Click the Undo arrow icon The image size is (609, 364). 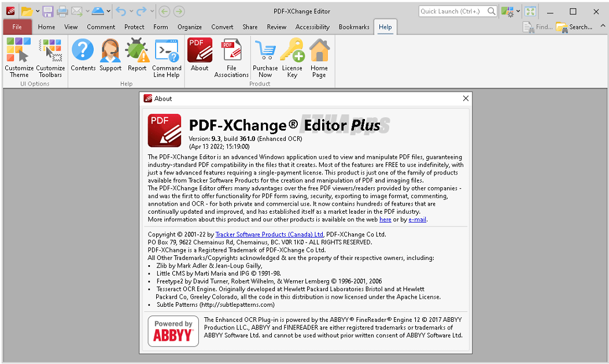click(121, 12)
